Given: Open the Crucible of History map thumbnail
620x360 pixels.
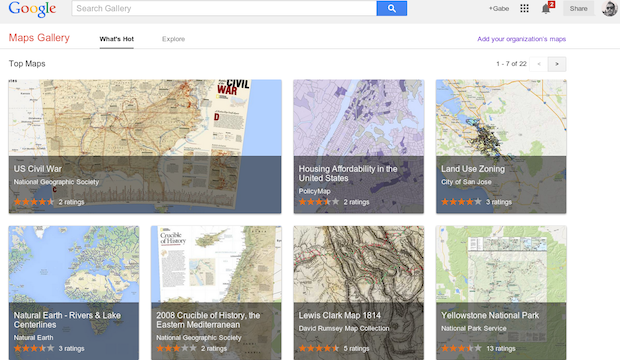Looking at the screenshot, I should 216,293.
